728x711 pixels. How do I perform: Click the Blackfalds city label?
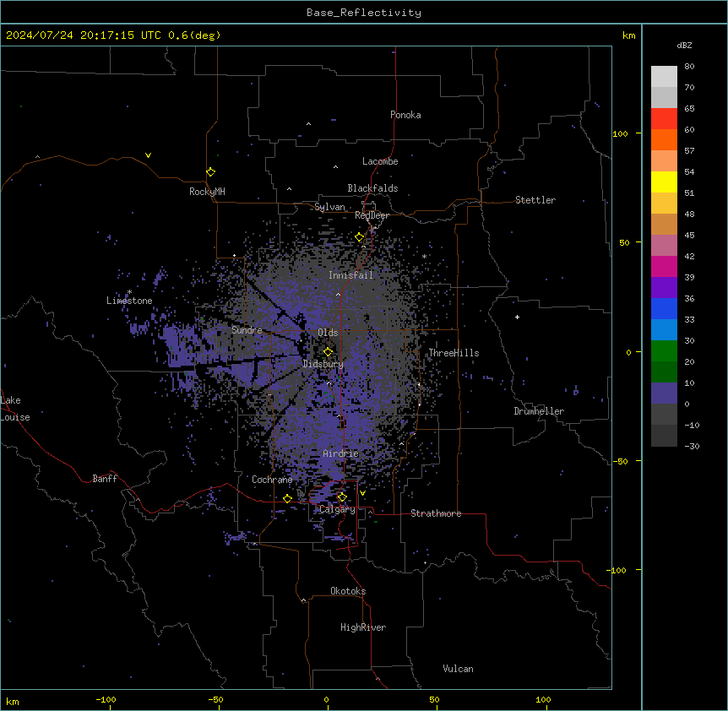click(x=372, y=188)
